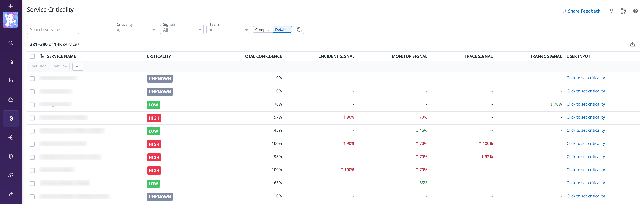
Task: Open the connected nodes sidebar icon
Action: (x=10, y=137)
